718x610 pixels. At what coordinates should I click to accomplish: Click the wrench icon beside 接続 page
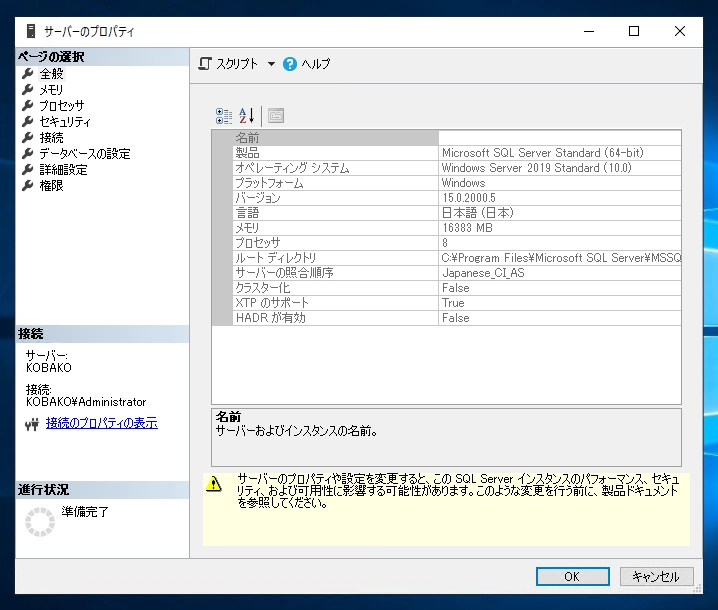[x=28, y=137]
